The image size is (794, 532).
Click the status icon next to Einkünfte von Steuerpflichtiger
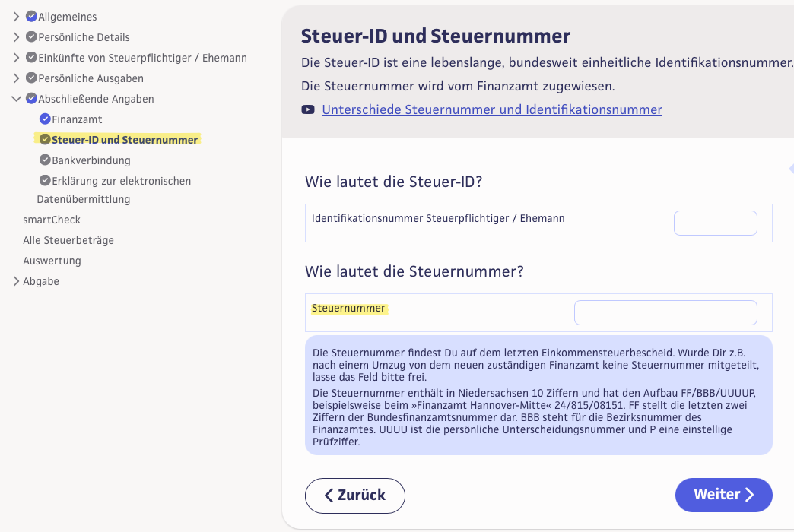pos(31,58)
